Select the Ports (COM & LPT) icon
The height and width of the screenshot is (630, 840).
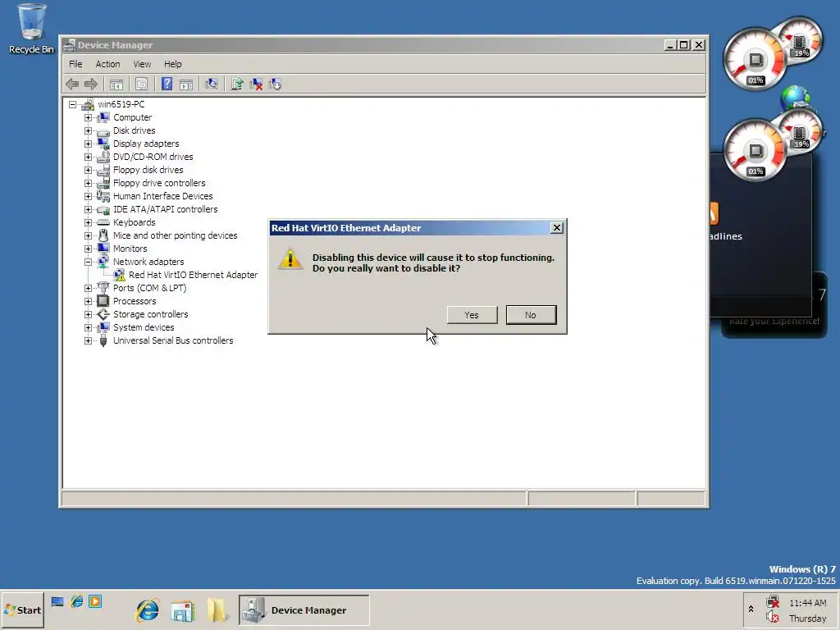click(103, 288)
